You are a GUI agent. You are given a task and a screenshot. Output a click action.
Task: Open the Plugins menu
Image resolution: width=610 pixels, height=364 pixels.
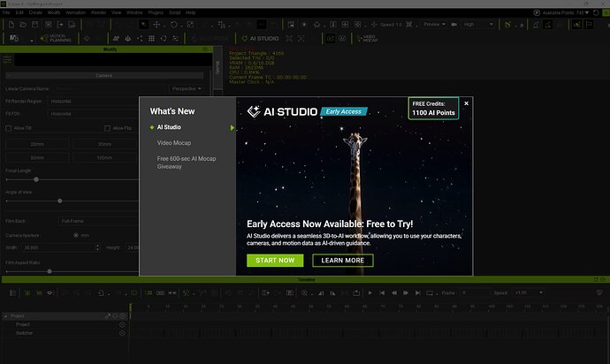pos(156,12)
